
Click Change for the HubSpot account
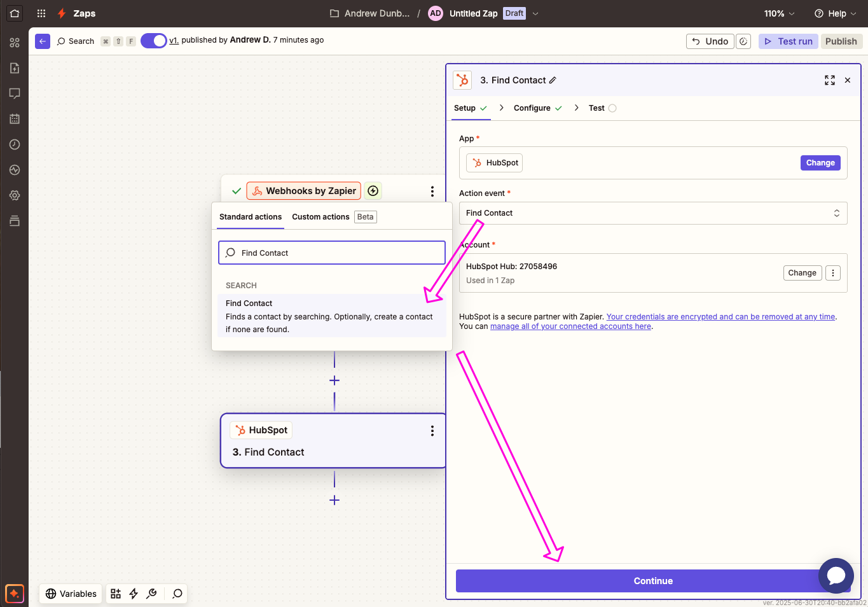click(802, 273)
